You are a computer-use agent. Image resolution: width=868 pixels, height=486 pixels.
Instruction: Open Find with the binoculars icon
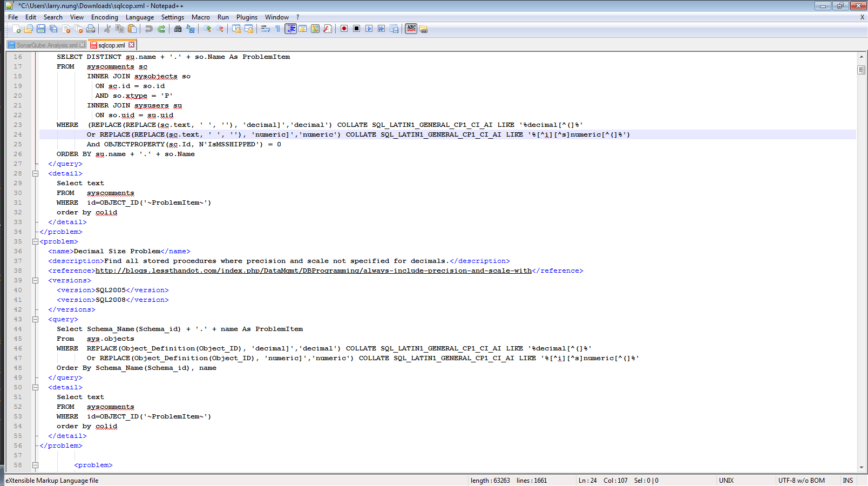[178, 29]
